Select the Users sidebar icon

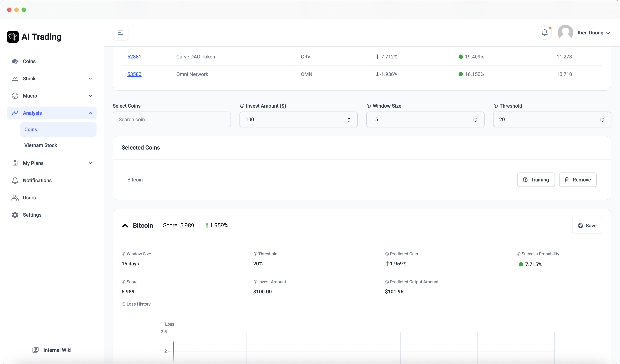point(15,197)
